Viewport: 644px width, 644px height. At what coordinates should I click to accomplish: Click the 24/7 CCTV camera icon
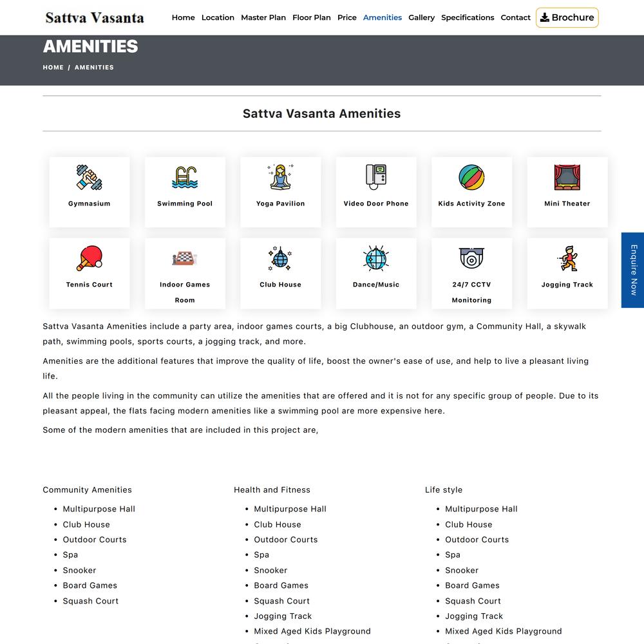[471, 258]
